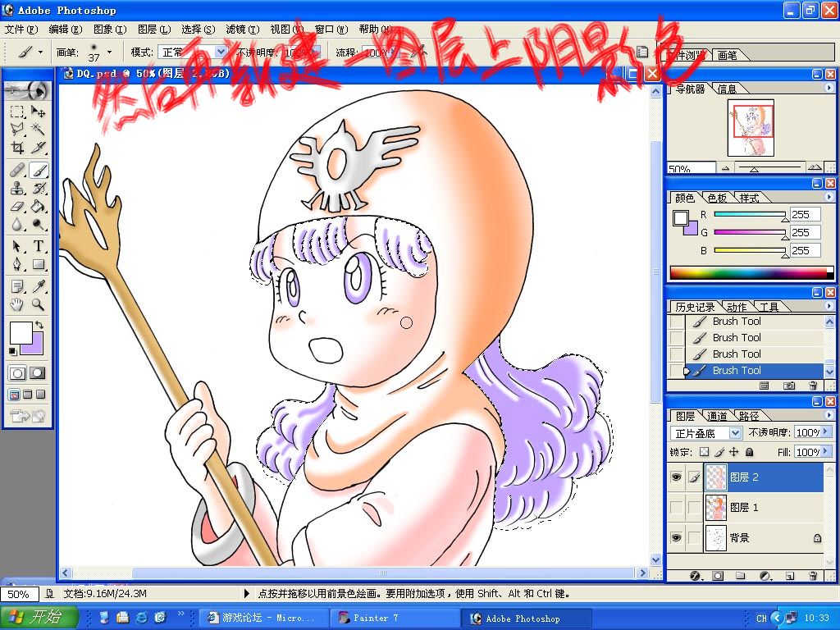Select the Clone Stamp tool

[17, 188]
